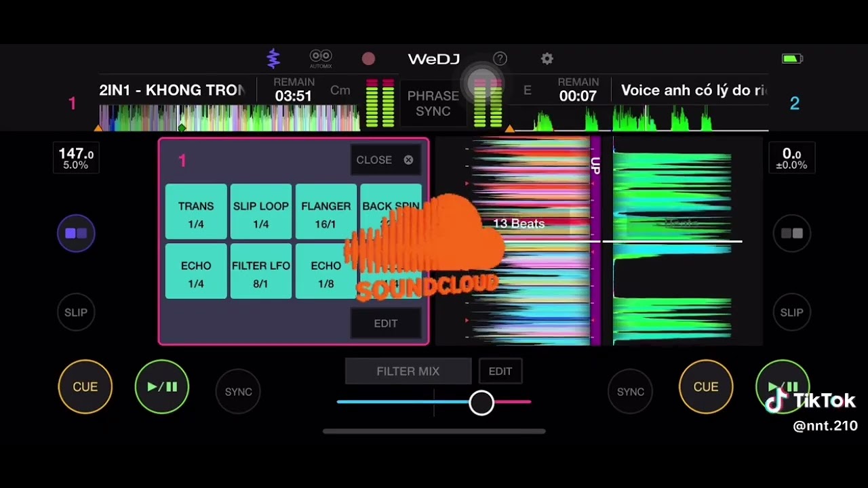868x488 pixels.
Task: Toggle the Automix icon
Action: (x=321, y=59)
